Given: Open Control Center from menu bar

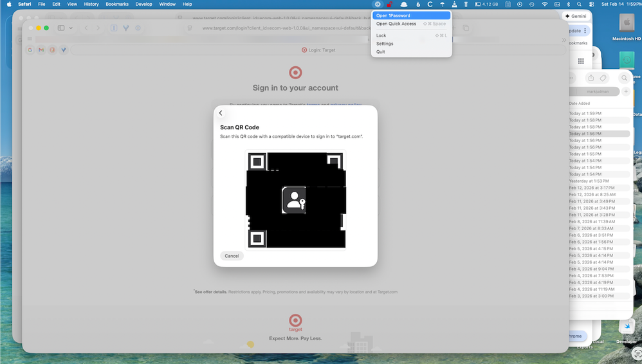Looking at the screenshot, I should [591, 4].
